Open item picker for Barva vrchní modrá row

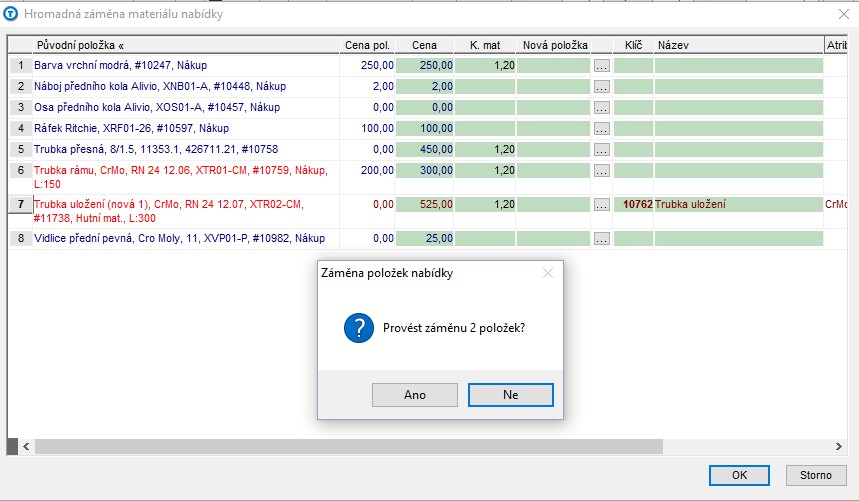602,66
